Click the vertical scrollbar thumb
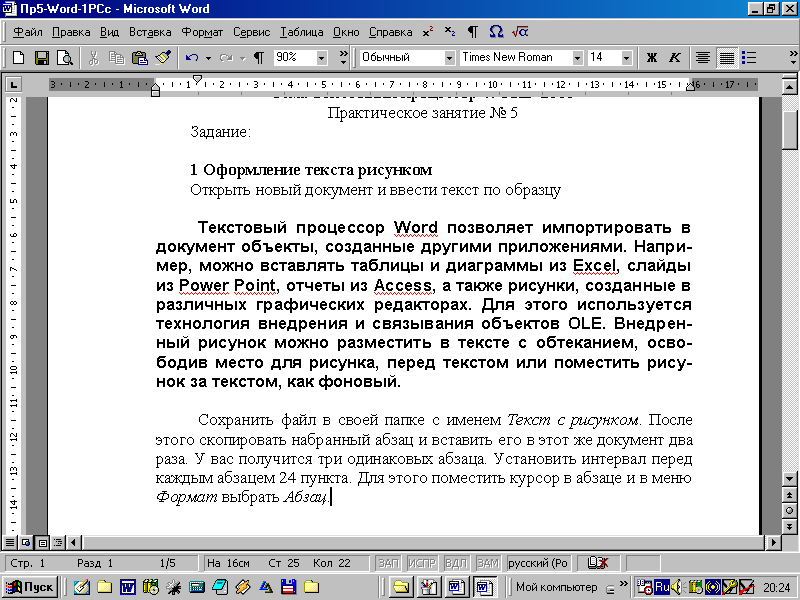Viewport: 800px width, 600px height. click(789, 129)
